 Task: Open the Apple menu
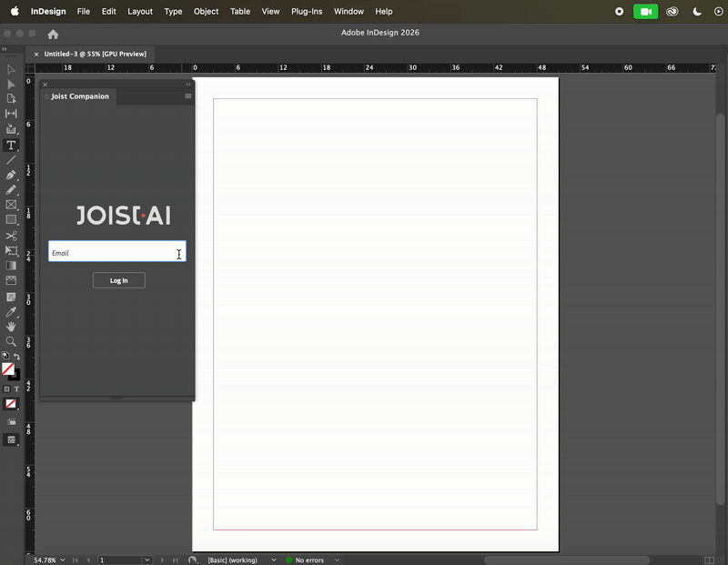tap(15, 11)
